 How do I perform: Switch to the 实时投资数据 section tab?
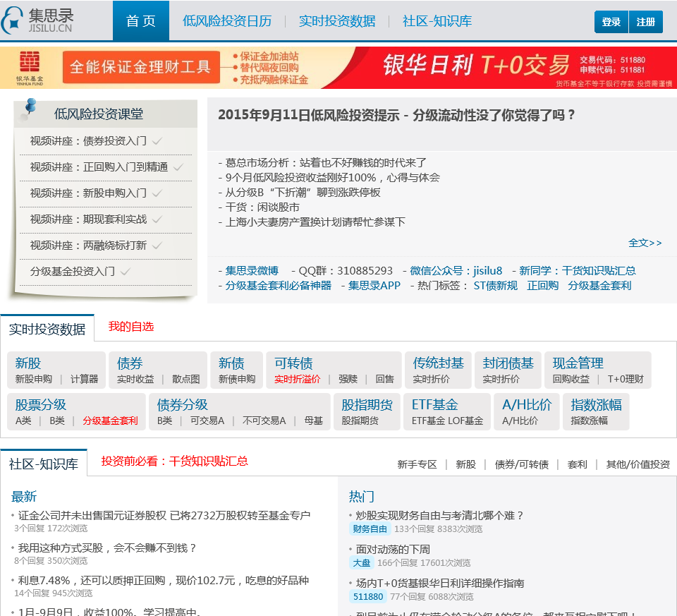click(47, 329)
